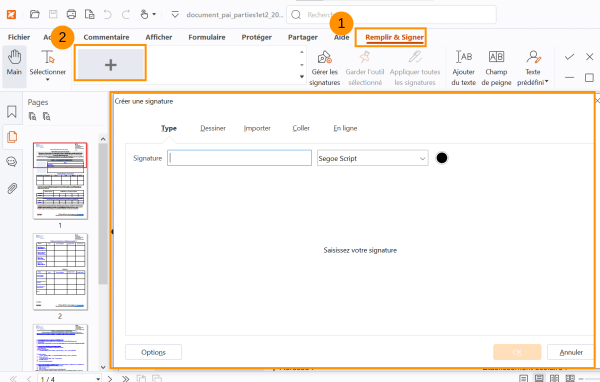Redo the last action
600x382 pixels.
coord(126,15)
